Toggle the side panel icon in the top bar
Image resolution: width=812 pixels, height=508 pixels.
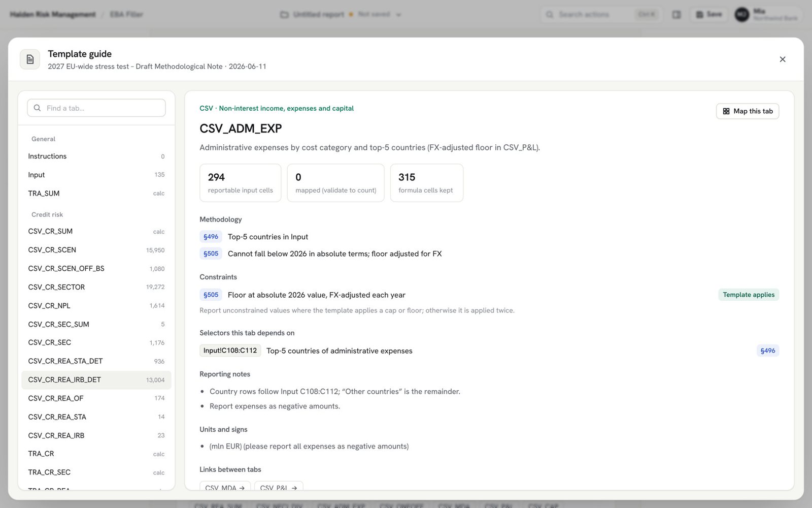coord(676,14)
